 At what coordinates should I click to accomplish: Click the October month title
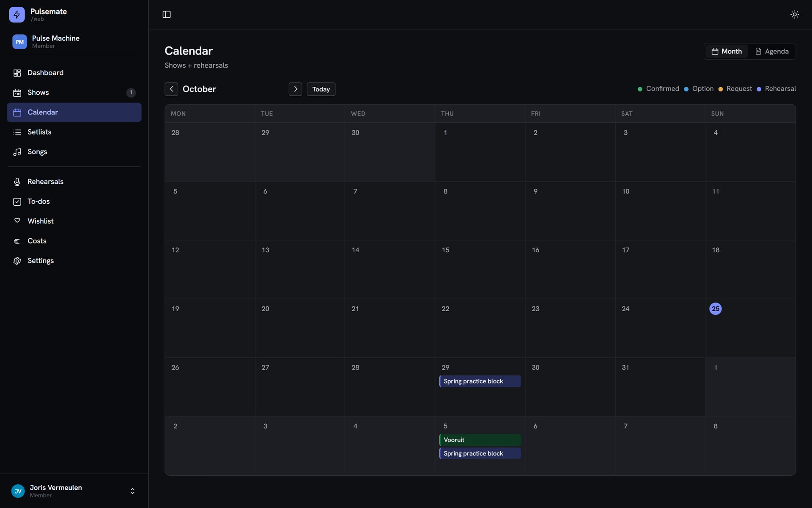pos(199,89)
